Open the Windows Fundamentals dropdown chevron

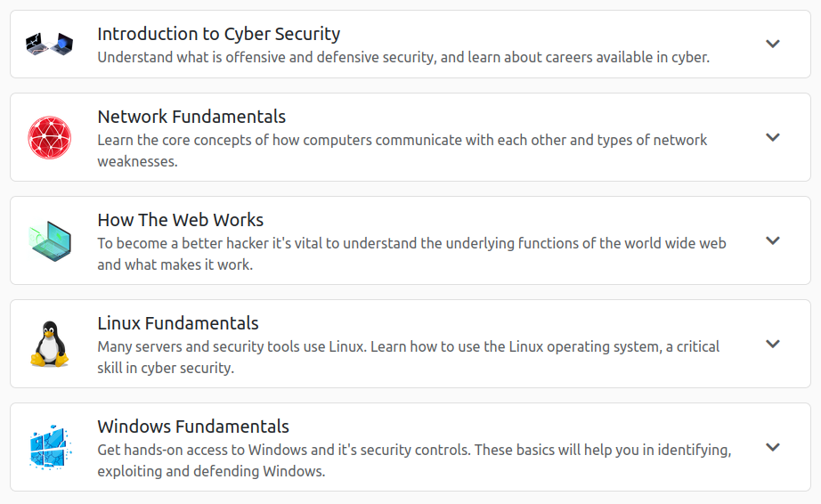point(773,447)
